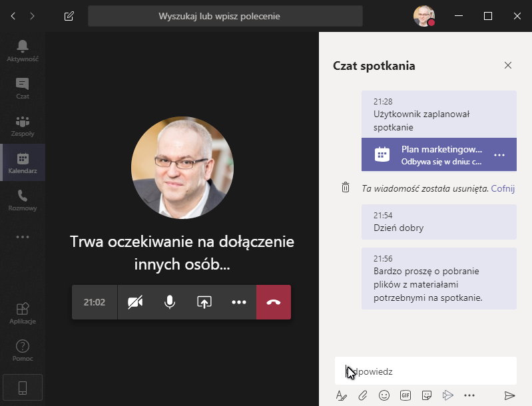The height and width of the screenshot is (406, 532).
Task: Open Pomoc help menu
Action: coord(23,351)
